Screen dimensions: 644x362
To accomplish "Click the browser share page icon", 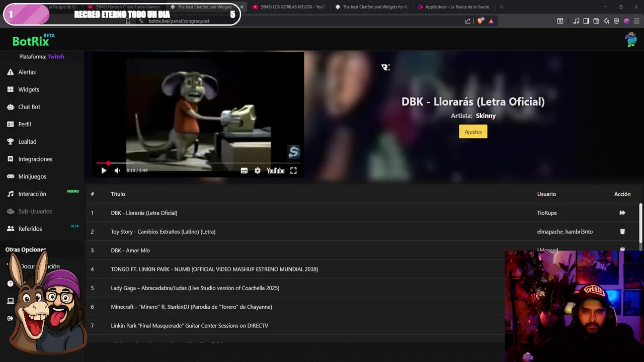I will 468,21.
